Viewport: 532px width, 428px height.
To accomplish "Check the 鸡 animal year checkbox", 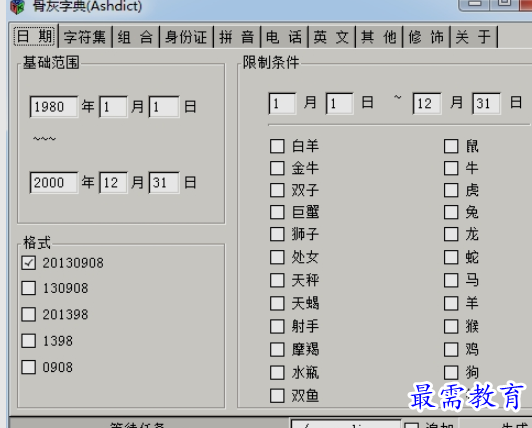I will coord(451,349).
